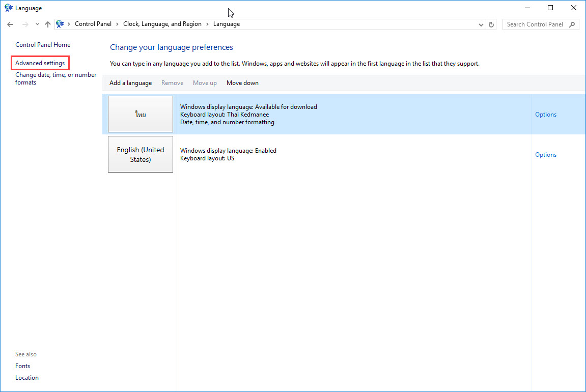Viewport: 586px width, 392px height.
Task: Expand the breadcrumb for Clock, Language, and Region
Action: click(x=208, y=24)
